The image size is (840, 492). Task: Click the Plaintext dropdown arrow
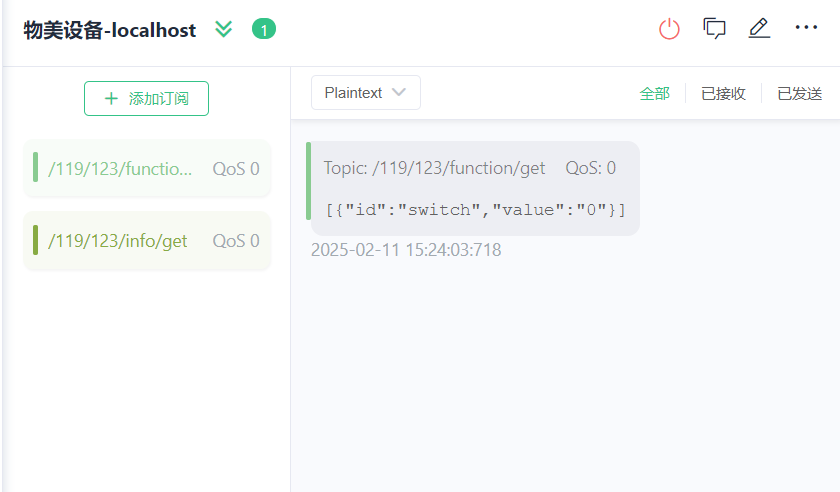pyautogui.click(x=400, y=93)
